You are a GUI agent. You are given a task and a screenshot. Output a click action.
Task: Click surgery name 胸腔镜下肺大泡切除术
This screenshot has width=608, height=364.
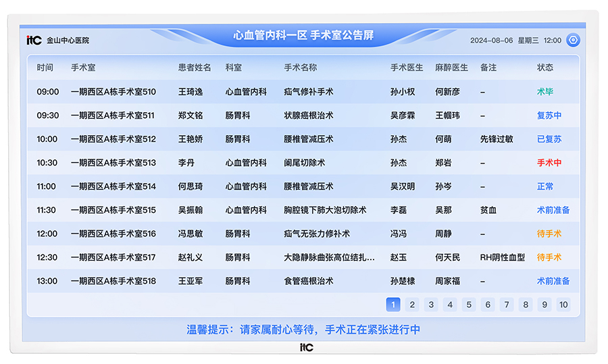326,210
